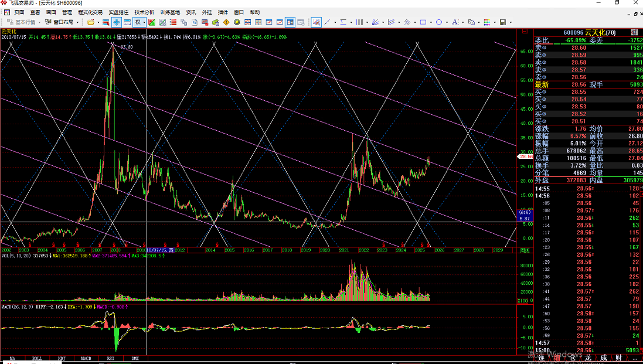Screen dimensions: 643x364
Task: Open the 帮助 menu
Action: pyautogui.click(x=254, y=12)
